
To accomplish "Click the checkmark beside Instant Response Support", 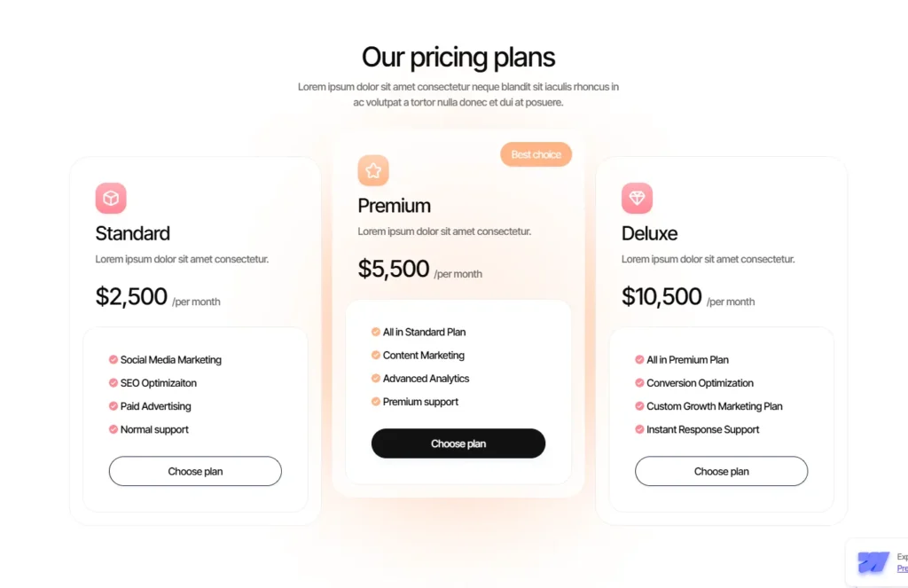I will [x=639, y=429].
